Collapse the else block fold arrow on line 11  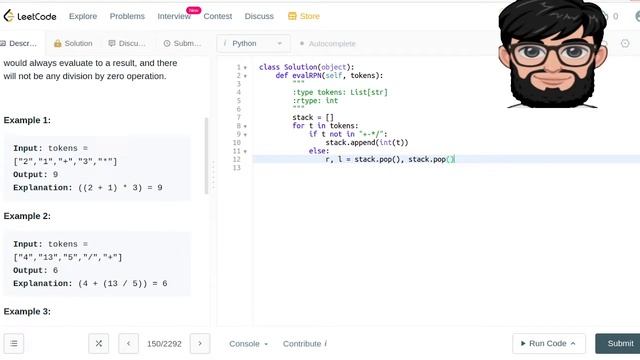(x=245, y=151)
